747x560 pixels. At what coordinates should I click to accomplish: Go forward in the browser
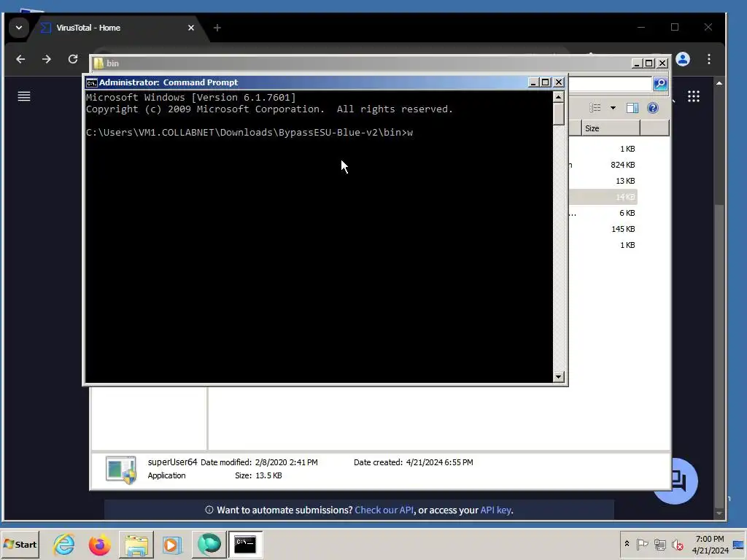click(46, 59)
